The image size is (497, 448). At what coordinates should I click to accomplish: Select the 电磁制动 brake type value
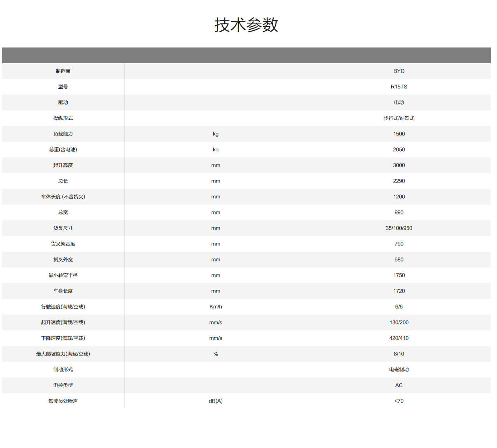click(399, 369)
